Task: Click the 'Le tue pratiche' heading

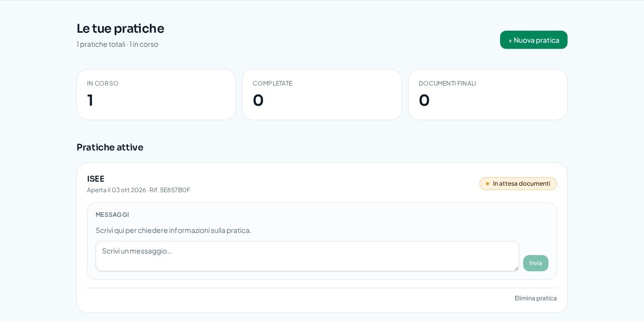Action: click(x=120, y=28)
